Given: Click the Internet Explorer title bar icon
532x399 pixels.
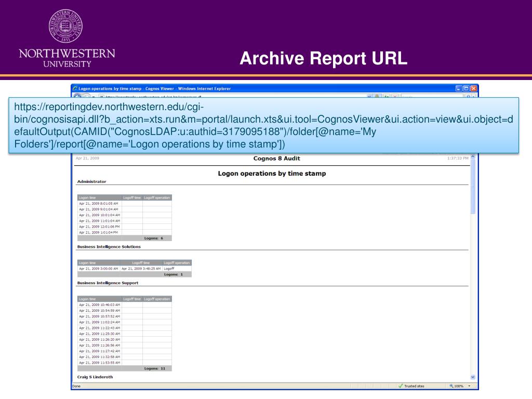Looking at the screenshot, I should pos(75,88).
